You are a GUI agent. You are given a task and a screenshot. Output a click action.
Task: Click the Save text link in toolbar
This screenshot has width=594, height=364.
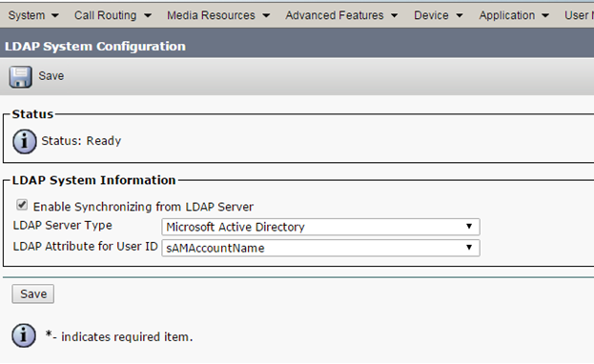(51, 76)
